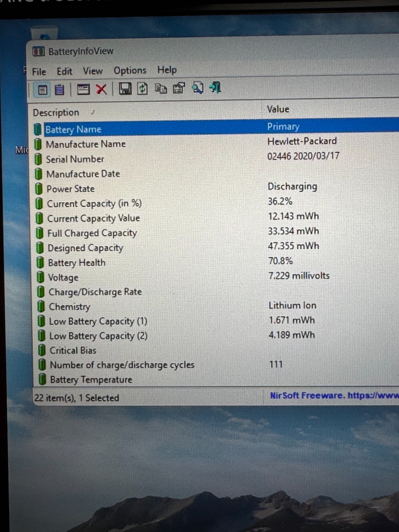399x532 pixels.
Task: Click the Primary value cell
Action: point(283,126)
